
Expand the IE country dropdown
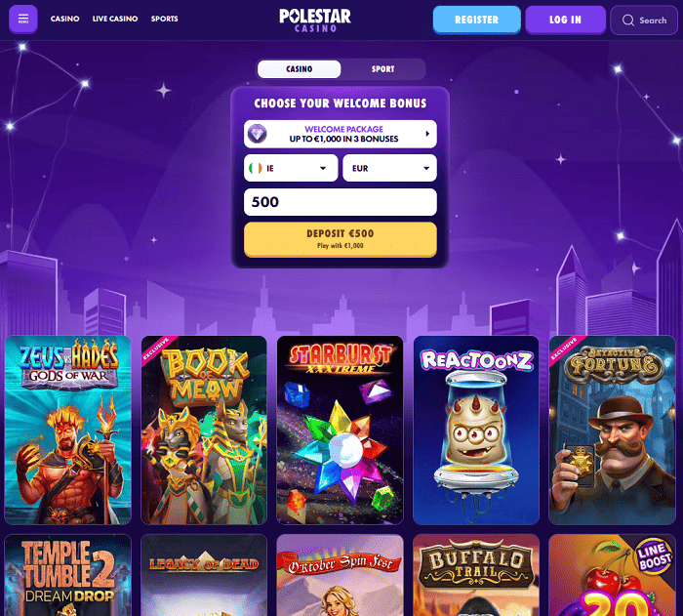pos(291,168)
